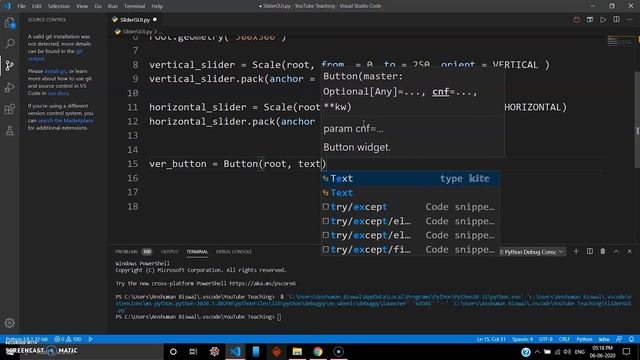Accept first 'Text' suggestion labeled type kite

pyautogui.click(x=410, y=178)
